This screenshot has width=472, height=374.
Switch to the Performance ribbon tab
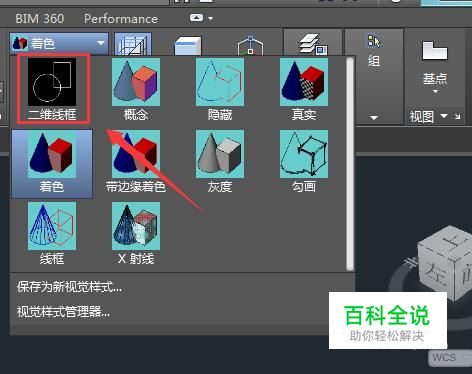pos(121,19)
